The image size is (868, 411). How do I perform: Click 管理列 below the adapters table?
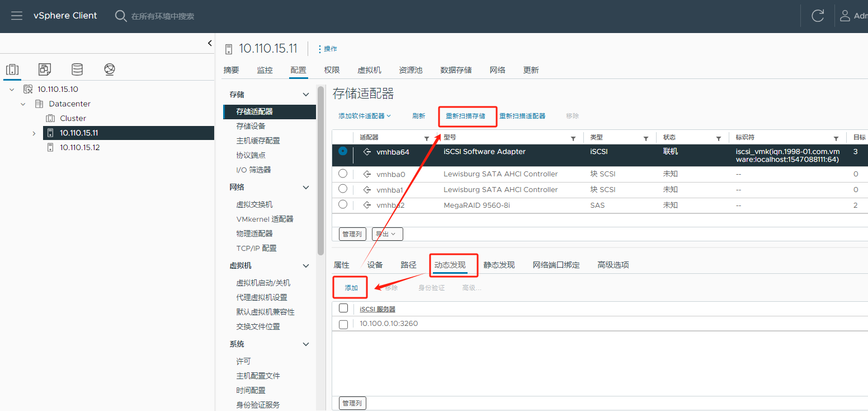352,234
